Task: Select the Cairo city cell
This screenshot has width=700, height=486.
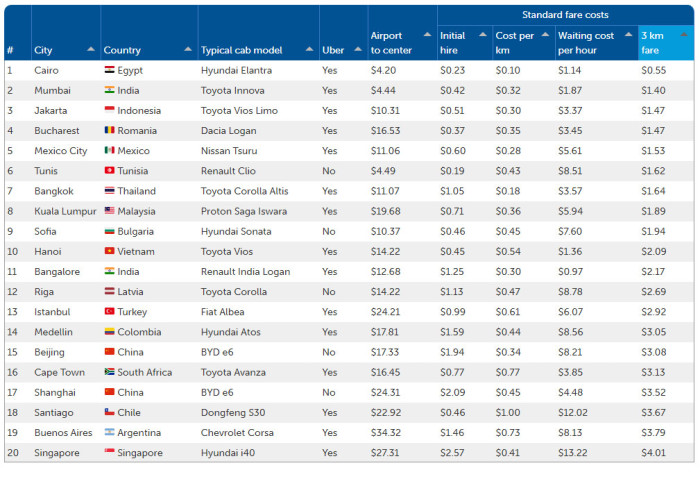Action: (x=46, y=70)
